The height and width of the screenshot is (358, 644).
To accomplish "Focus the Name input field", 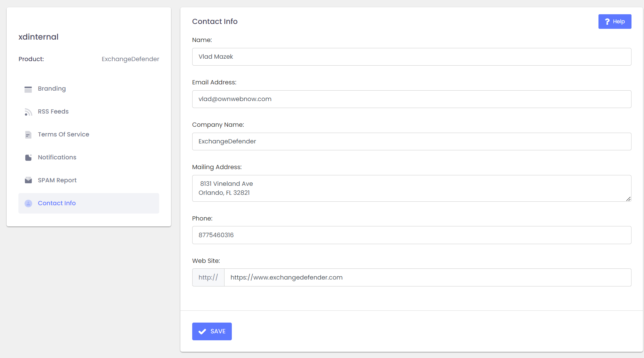I will 411,57.
